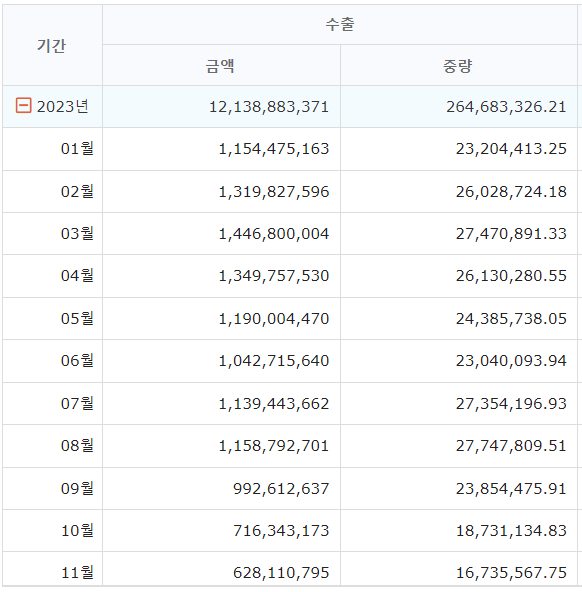
Task: Select the 06월 weight 23,040,093.94
Action: [x=511, y=361]
